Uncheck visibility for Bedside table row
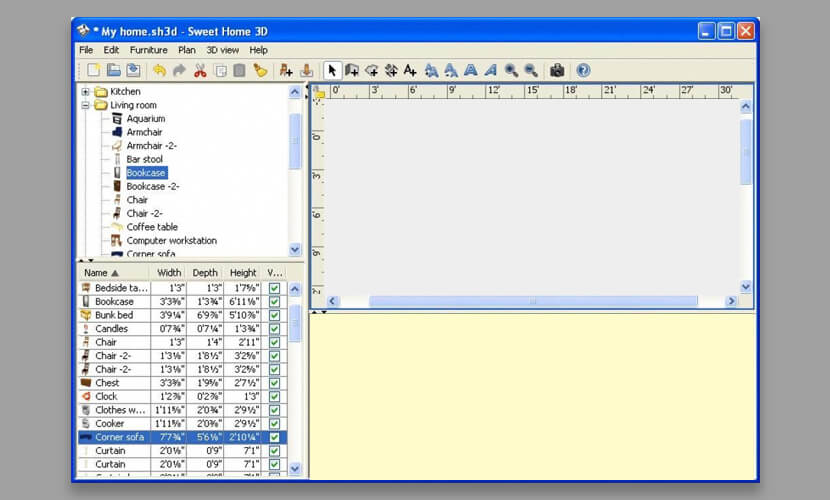 274,288
